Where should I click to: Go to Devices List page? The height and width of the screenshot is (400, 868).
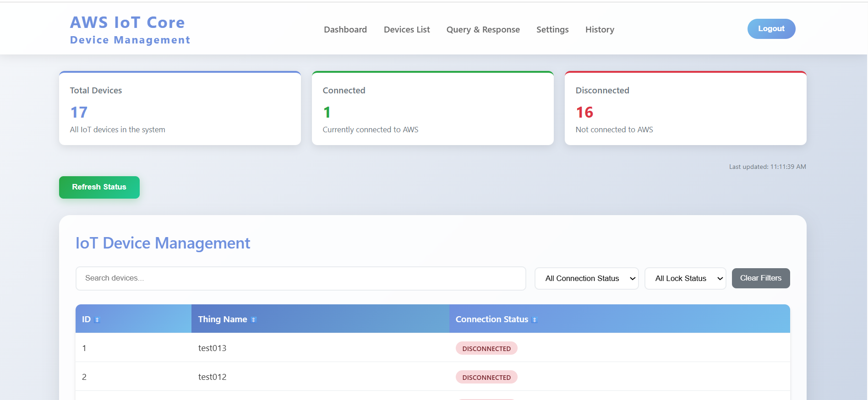[x=406, y=30]
